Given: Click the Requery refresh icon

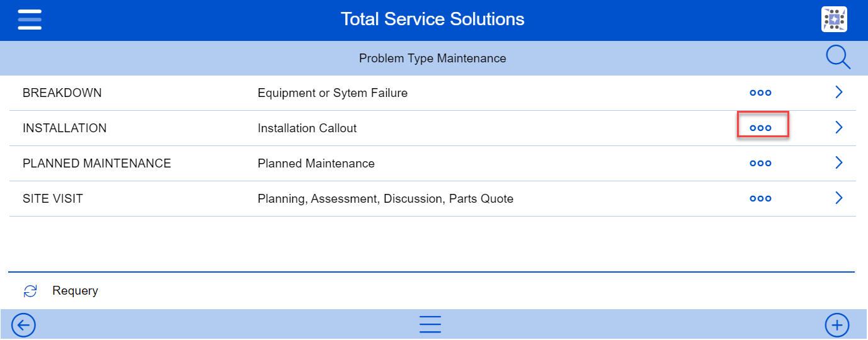Looking at the screenshot, I should [x=30, y=291].
